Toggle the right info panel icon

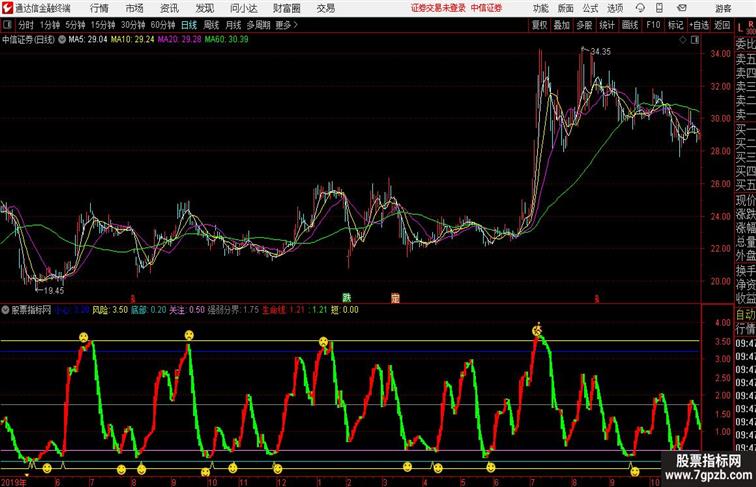(x=695, y=40)
